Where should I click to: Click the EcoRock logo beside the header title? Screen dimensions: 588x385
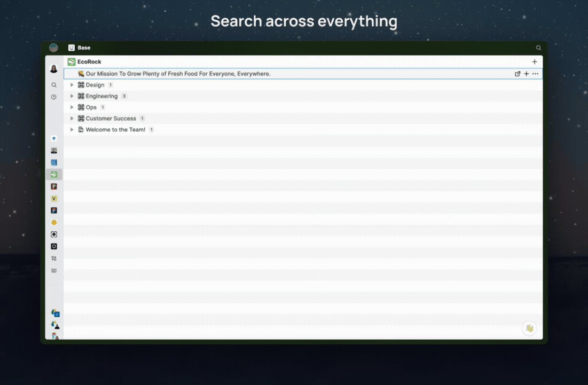[x=71, y=61]
